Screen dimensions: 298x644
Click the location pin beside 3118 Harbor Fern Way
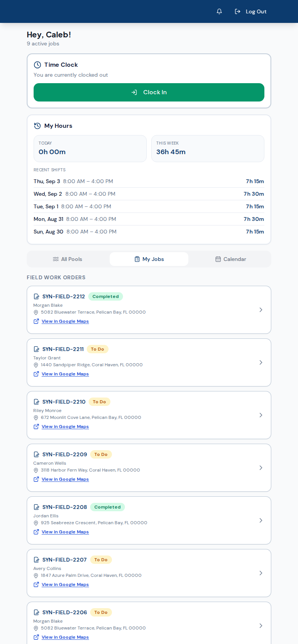click(36, 470)
